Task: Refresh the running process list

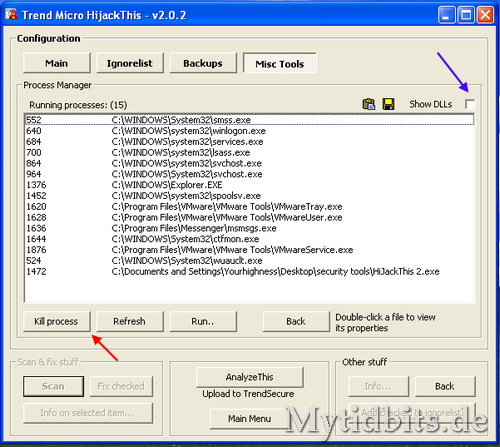Action: 130,321
